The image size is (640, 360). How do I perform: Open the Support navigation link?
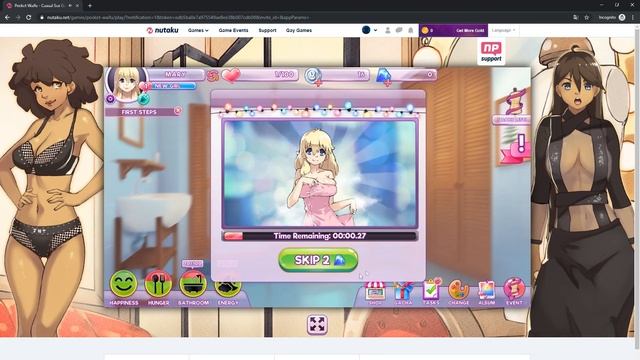tap(267, 30)
